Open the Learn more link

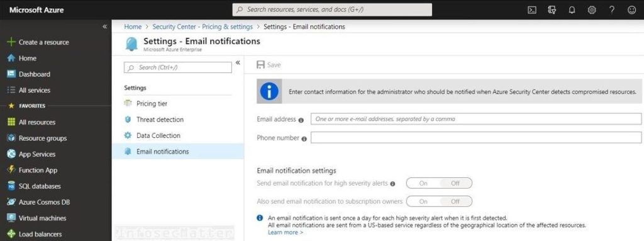point(286,232)
